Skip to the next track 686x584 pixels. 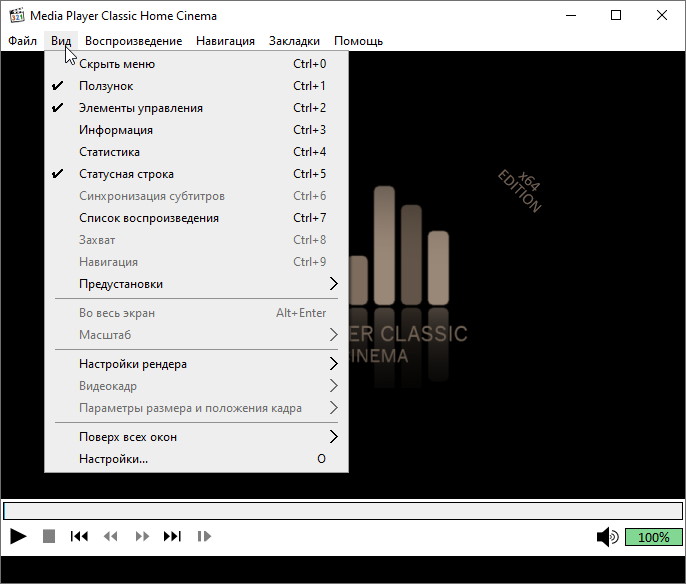tap(172, 536)
